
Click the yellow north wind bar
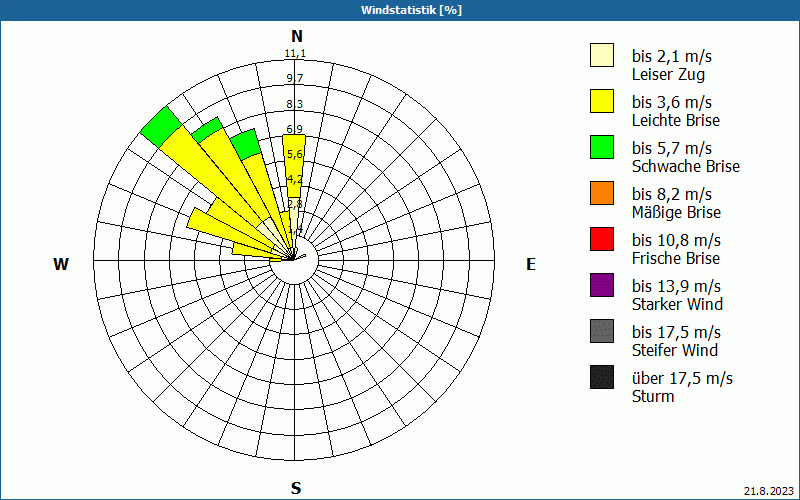click(294, 166)
